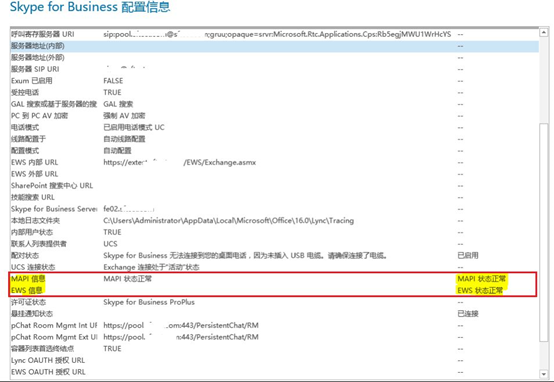Viewport: 554px width, 382px height.
Task: Click the USB desktop phone connection message
Action: [245, 256]
